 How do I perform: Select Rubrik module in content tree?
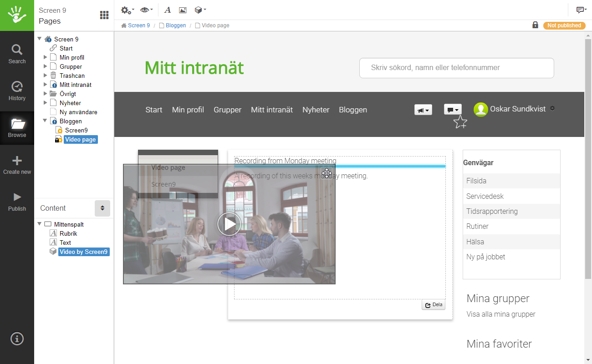pos(68,233)
